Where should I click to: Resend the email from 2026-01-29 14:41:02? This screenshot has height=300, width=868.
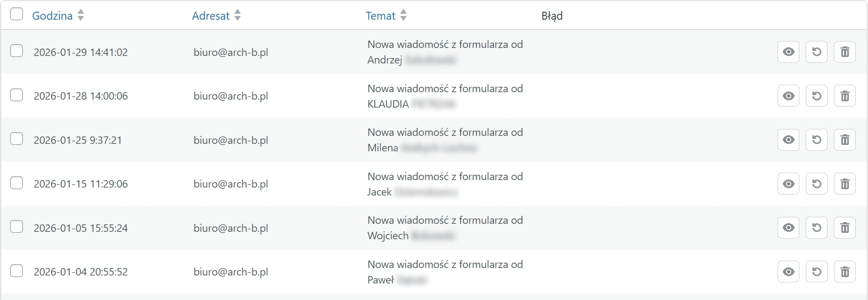click(x=816, y=52)
